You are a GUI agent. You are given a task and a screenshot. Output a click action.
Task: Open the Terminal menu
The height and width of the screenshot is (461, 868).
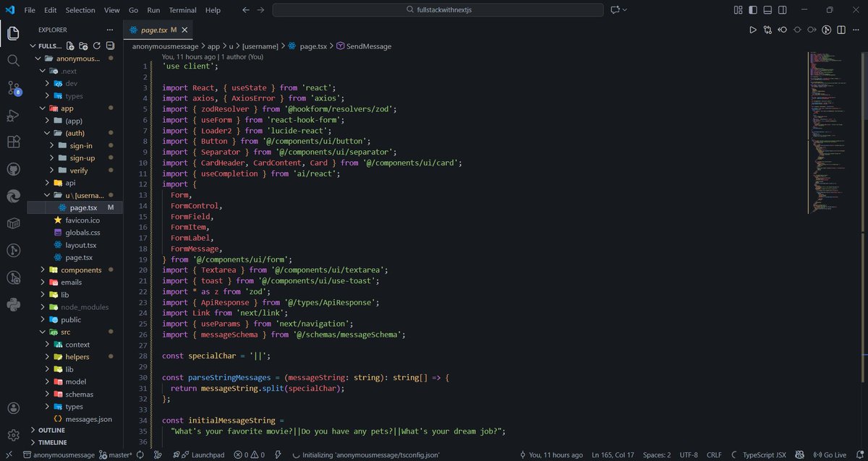pyautogui.click(x=182, y=10)
